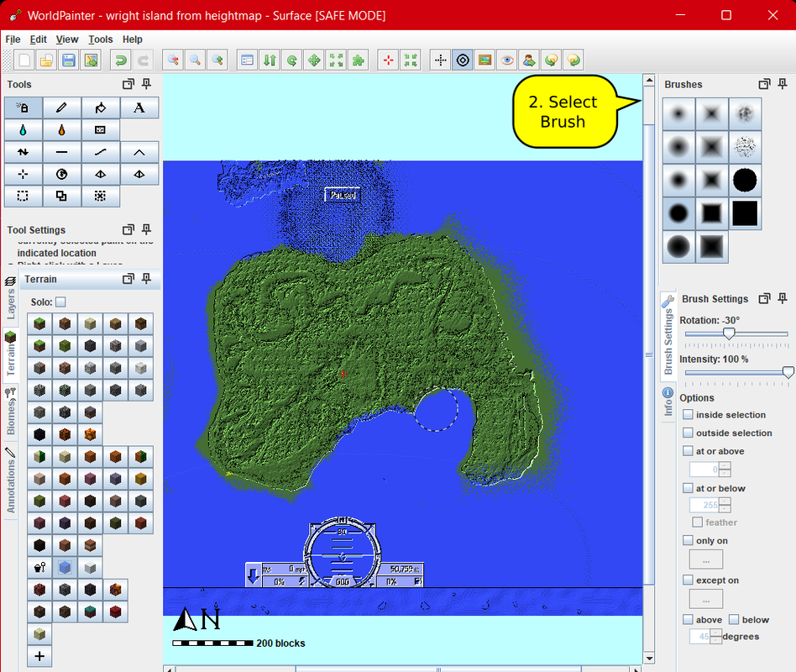The image size is (796, 672).
Task: Switch to the Info side tab
Action: (668, 402)
